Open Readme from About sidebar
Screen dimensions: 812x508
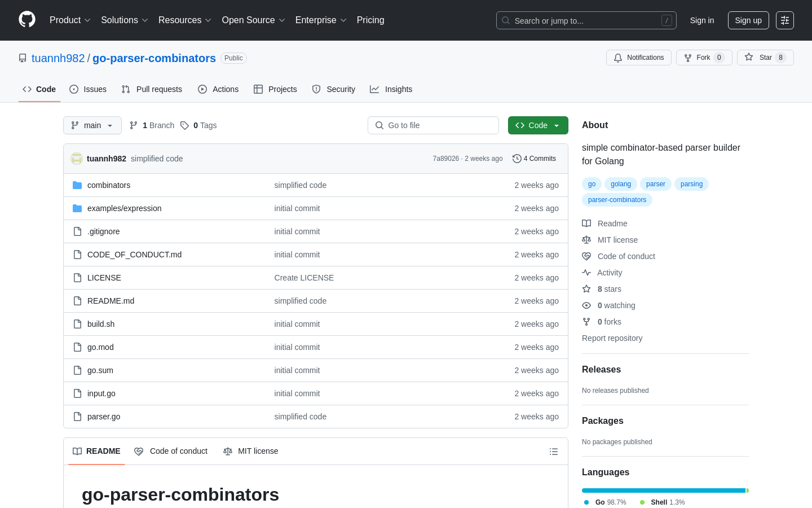(x=604, y=224)
